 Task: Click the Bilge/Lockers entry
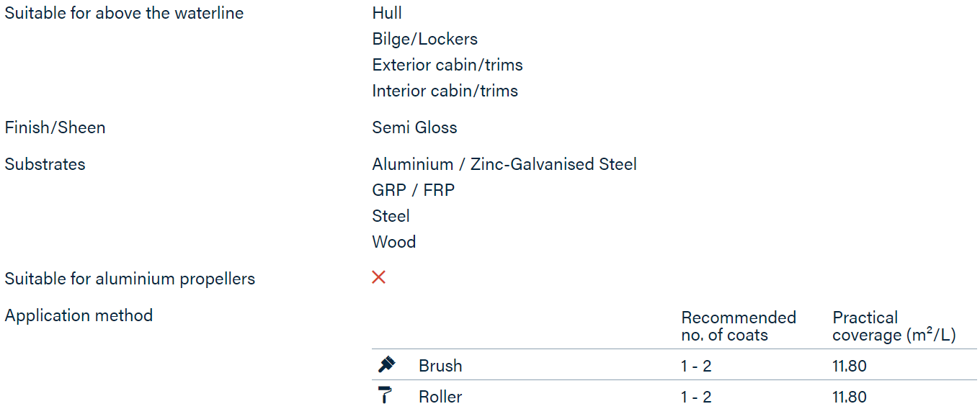coord(425,39)
